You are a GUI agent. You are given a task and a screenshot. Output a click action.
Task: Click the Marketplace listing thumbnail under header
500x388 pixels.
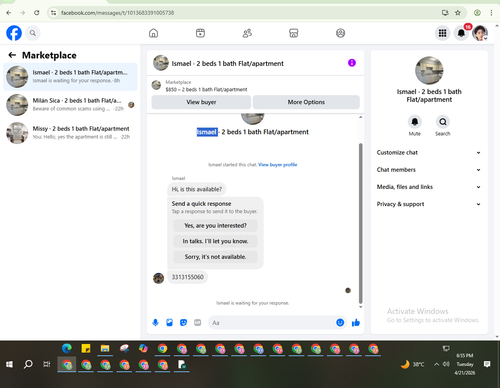(156, 85)
